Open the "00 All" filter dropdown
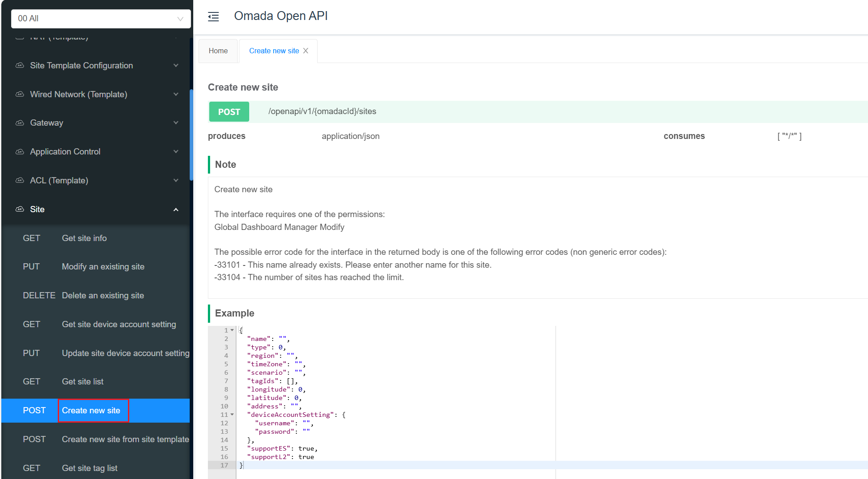The image size is (868, 479). tap(101, 19)
